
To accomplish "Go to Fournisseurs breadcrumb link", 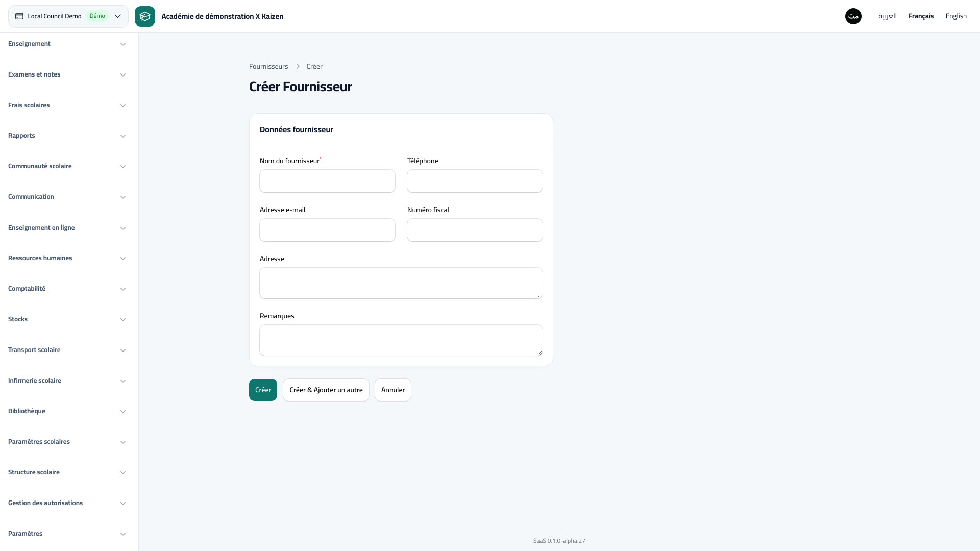I will pos(268,66).
